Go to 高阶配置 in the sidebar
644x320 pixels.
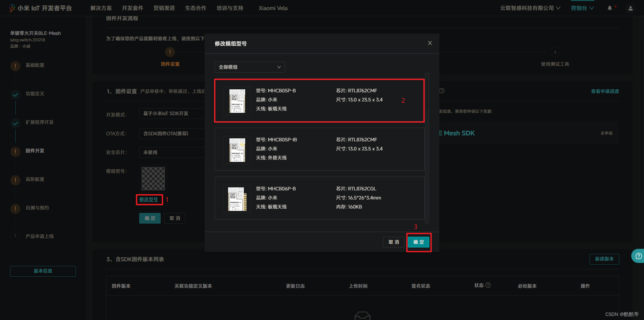coord(35,179)
